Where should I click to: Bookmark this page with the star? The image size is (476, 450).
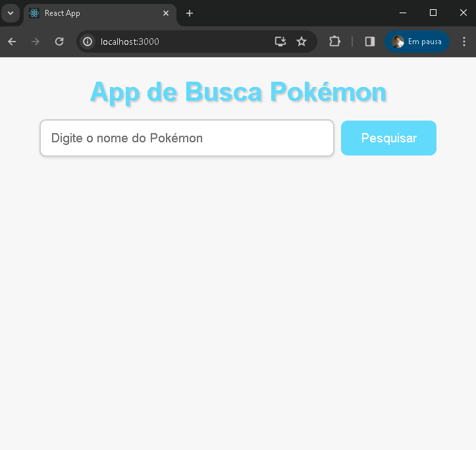302,42
